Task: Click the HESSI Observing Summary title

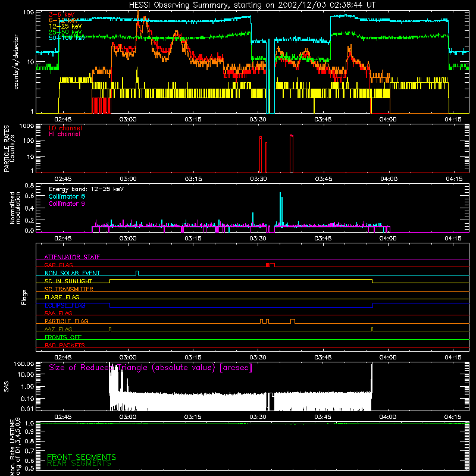Action: point(252,5)
